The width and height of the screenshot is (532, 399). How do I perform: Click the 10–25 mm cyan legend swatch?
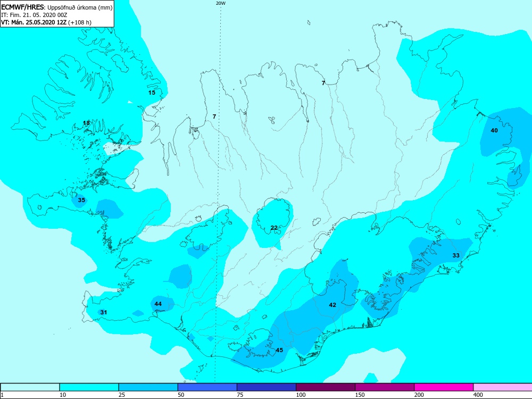point(89,387)
